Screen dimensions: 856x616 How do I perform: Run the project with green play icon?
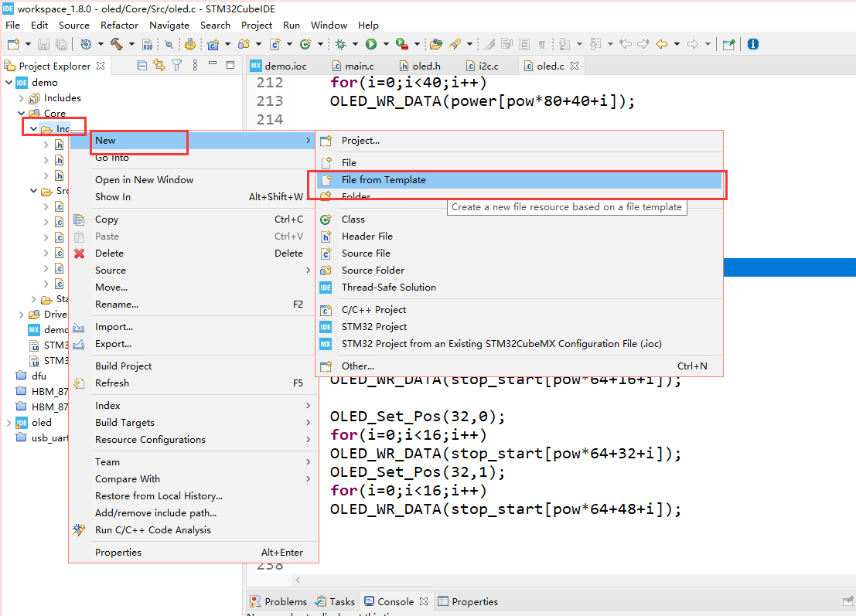click(x=371, y=44)
